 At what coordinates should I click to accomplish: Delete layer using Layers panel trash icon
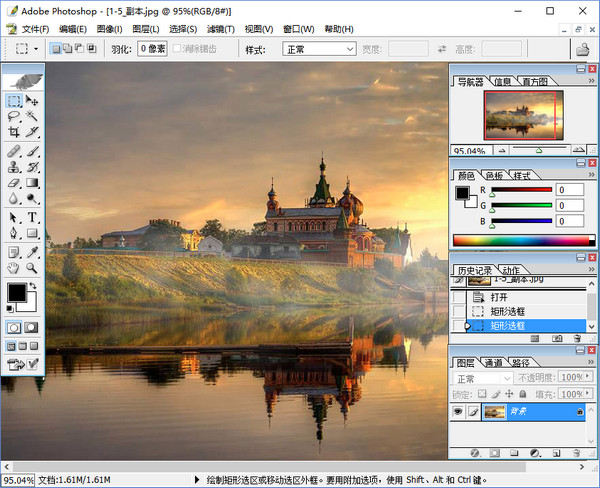[577, 452]
